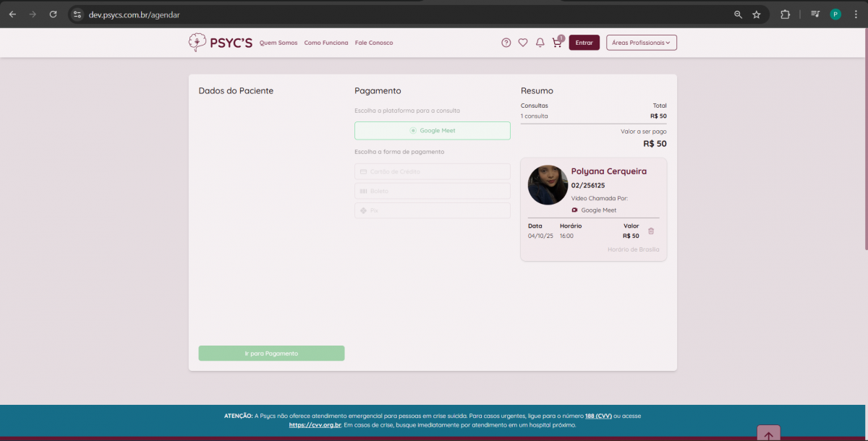Viewport: 868px width, 441px height.
Task: Expand the Áreas Profissionais dropdown
Action: (641, 43)
